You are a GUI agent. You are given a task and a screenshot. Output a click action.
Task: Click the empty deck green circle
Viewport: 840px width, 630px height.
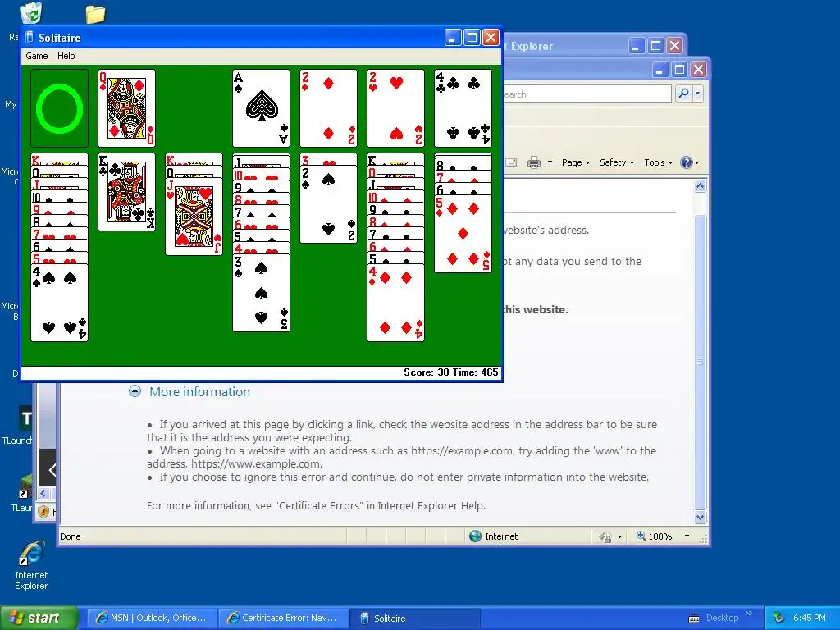coord(59,108)
